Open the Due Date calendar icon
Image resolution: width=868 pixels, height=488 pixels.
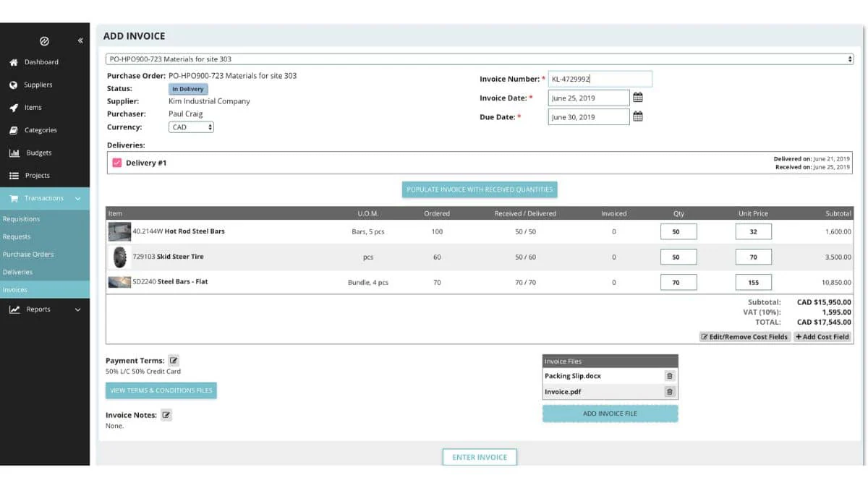click(637, 116)
